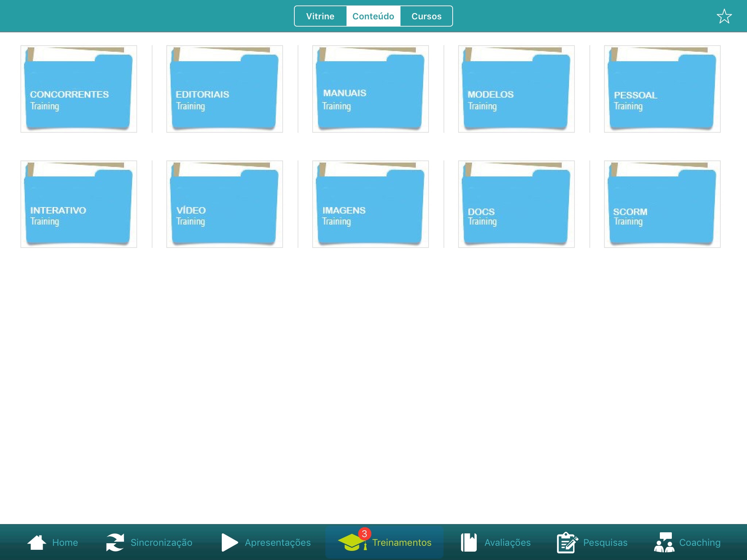This screenshot has width=747, height=560.
Task: Open the VÍDEO Training folder
Action: pyautogui.click(x=225, y=203)
